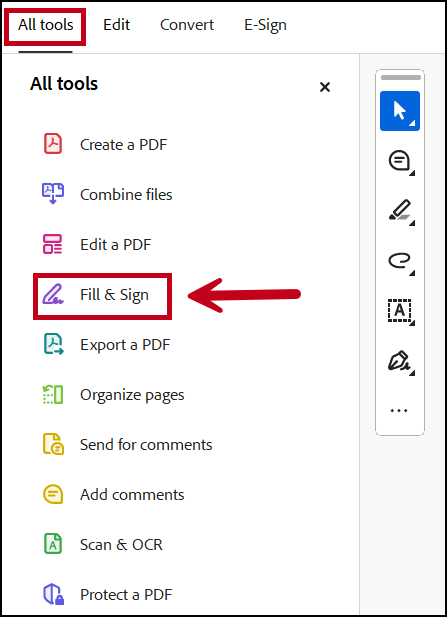Open the Export a PDF tool

(106, 345)
